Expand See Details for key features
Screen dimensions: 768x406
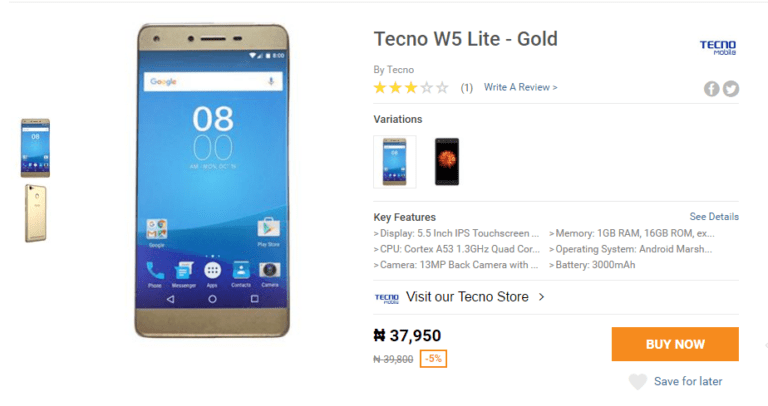pyautogui.click(x=714, y=217)
